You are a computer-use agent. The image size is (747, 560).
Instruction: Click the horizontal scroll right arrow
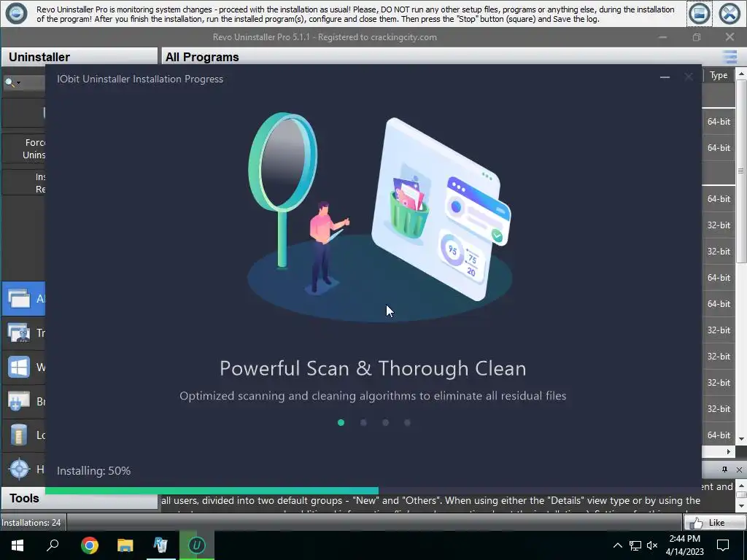point(729,451)
